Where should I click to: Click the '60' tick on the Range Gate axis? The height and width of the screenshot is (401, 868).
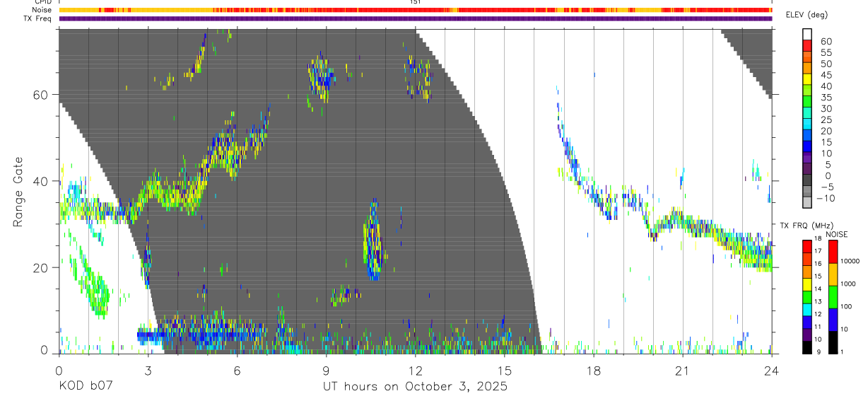click(x=41, y=95)
